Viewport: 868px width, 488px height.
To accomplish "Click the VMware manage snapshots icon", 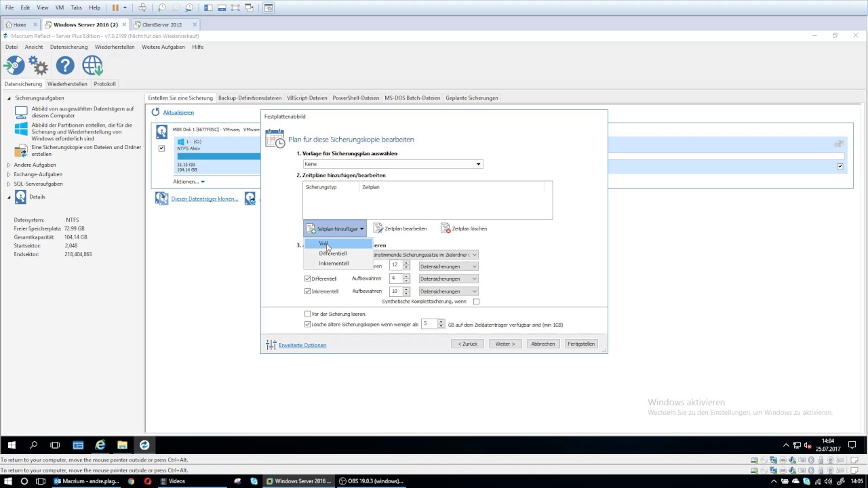I will point(189,7).
